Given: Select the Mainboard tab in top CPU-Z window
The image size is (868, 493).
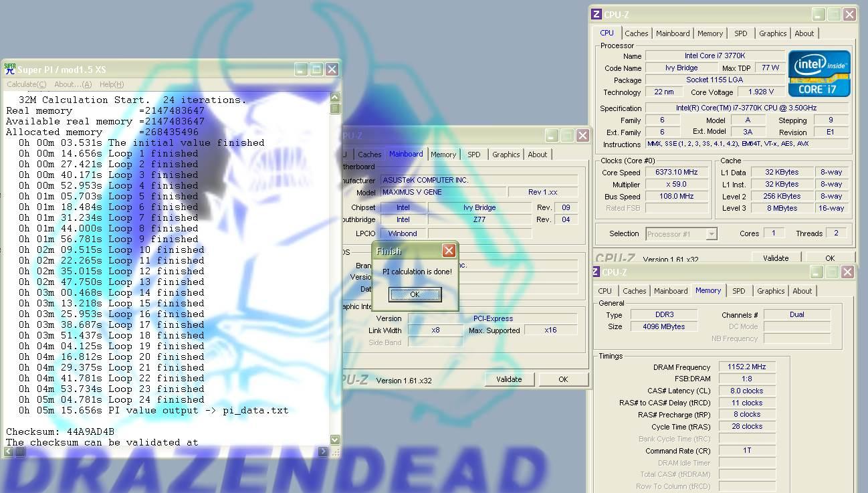Looking at the screenshot, I should pyautogui.click(x=673, y=33).
